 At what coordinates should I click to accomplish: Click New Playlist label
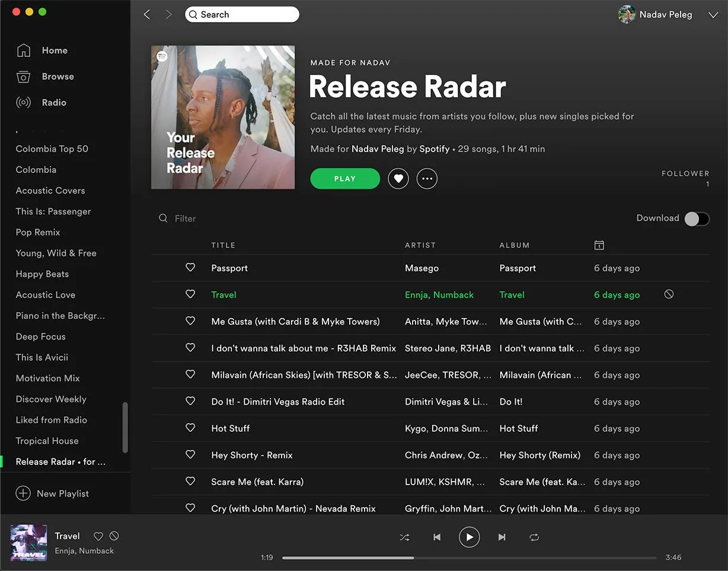[x=63, y=493]
